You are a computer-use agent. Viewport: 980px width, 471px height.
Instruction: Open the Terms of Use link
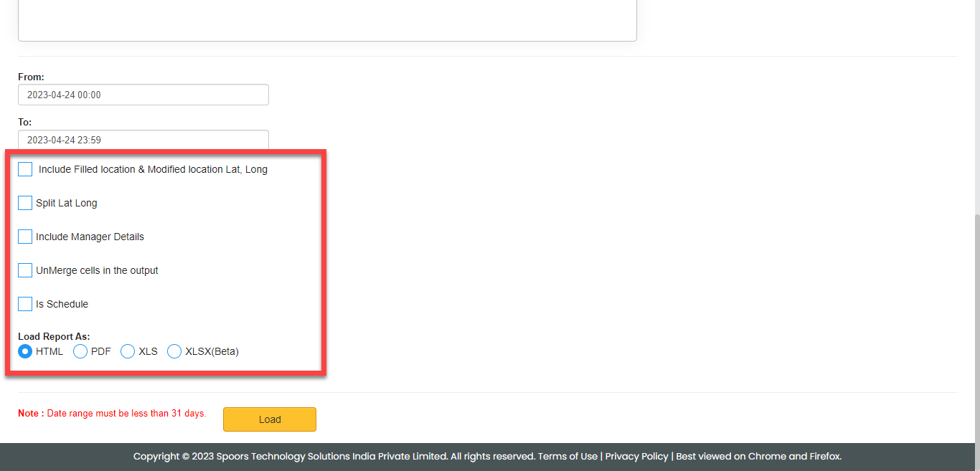[x=567, y=456]
